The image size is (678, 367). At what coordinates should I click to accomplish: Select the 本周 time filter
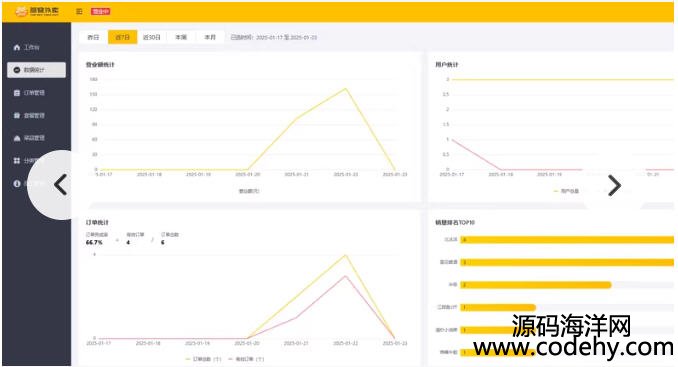click(x=181, y=37)
